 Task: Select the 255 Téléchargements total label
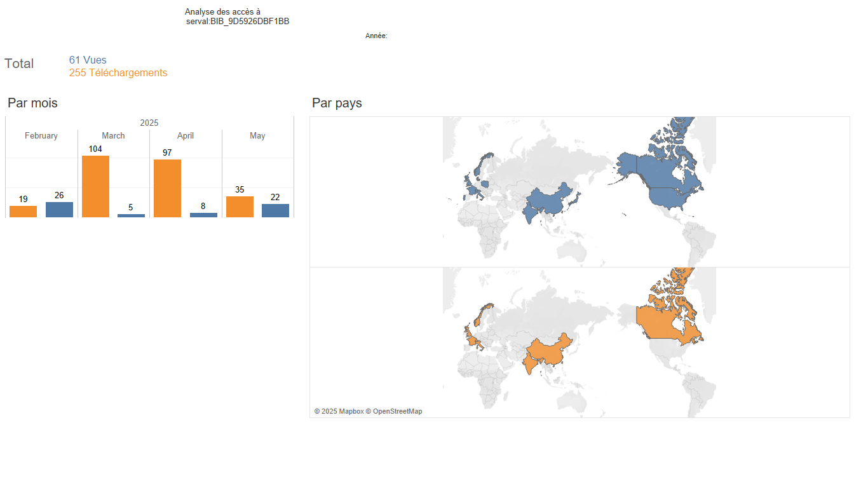pos(118,72)
